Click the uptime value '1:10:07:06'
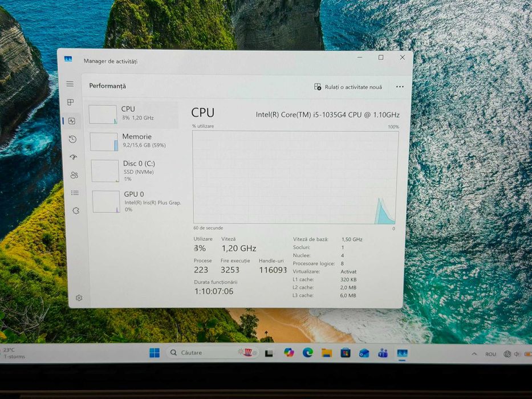 click(214, 291)
